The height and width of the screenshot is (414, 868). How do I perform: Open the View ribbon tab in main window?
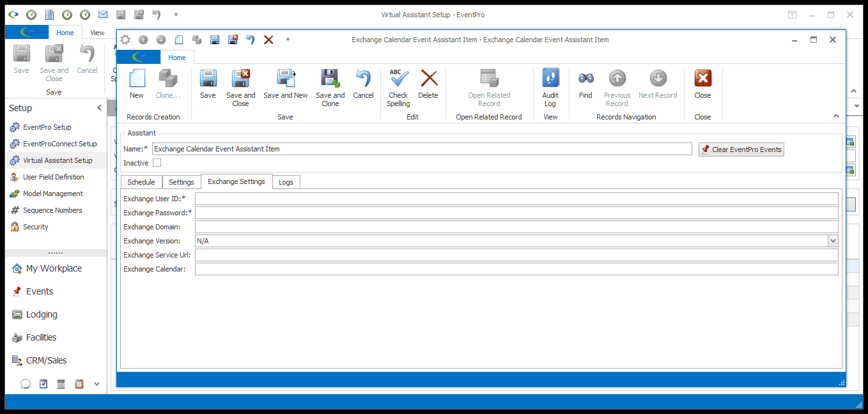point(97,33)
